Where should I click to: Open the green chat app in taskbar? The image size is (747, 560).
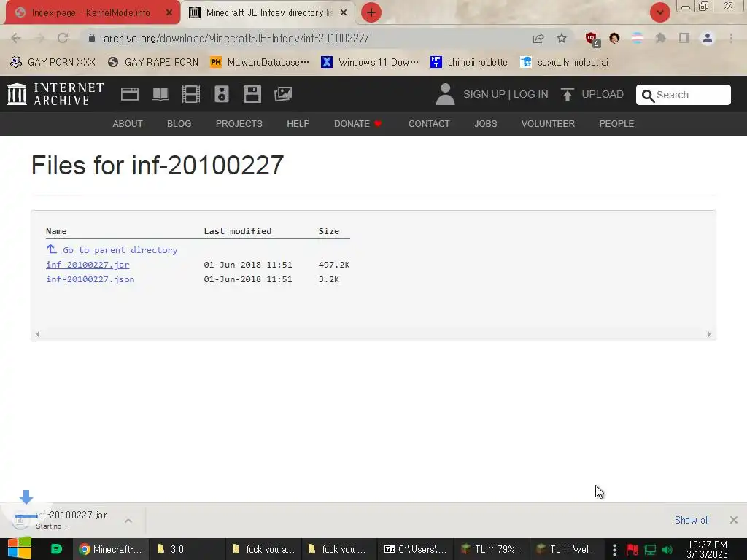tap(56, 549)
